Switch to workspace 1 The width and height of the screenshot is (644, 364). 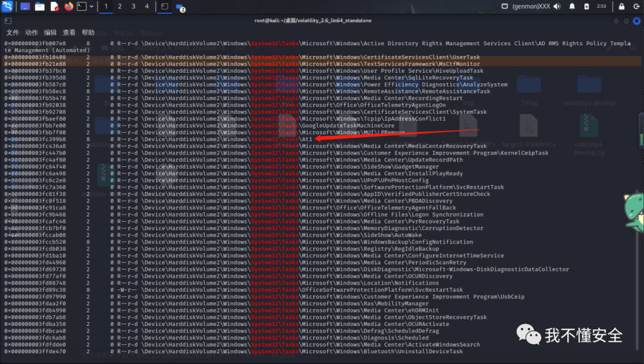[x=106, y=7]
